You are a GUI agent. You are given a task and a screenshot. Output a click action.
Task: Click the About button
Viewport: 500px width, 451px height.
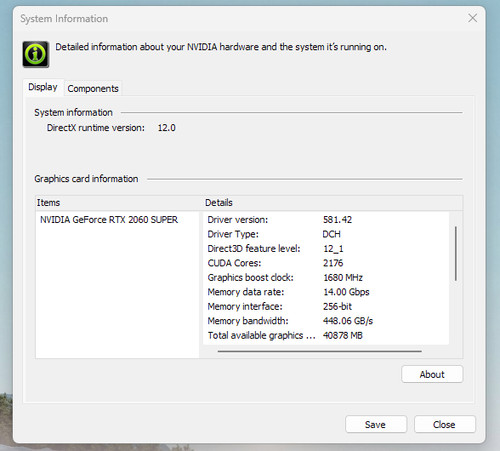[432, 374]
